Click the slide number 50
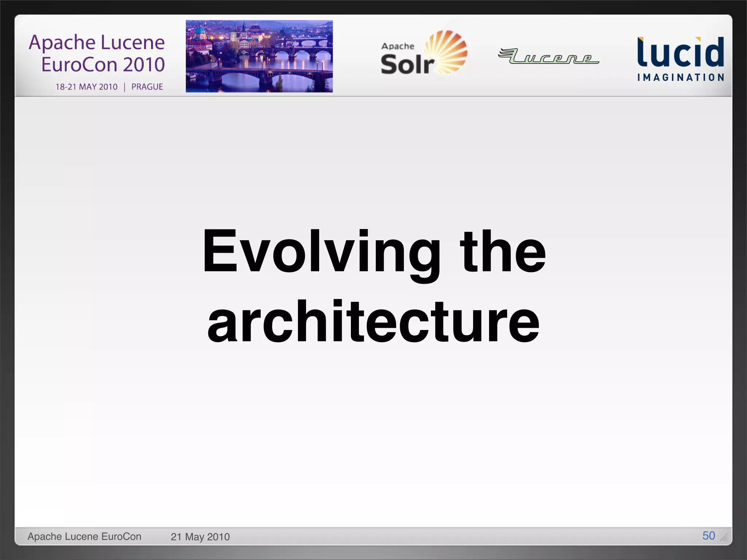 tap(709, 536)
